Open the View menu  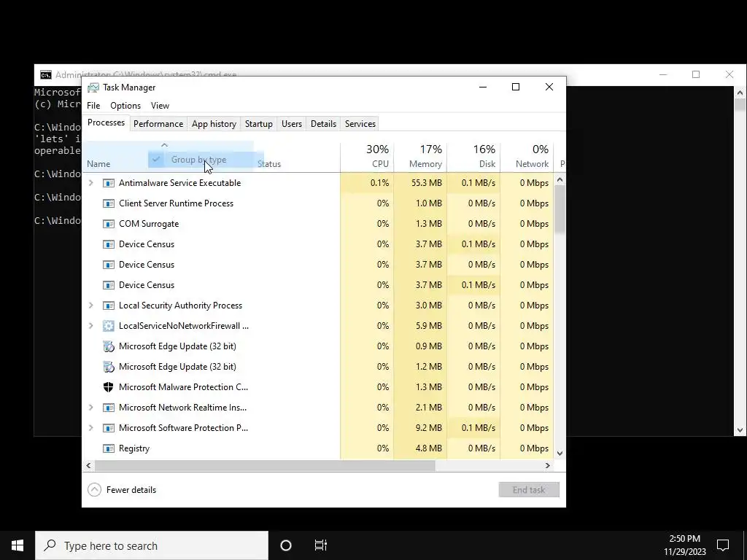[x=160, y=106]
